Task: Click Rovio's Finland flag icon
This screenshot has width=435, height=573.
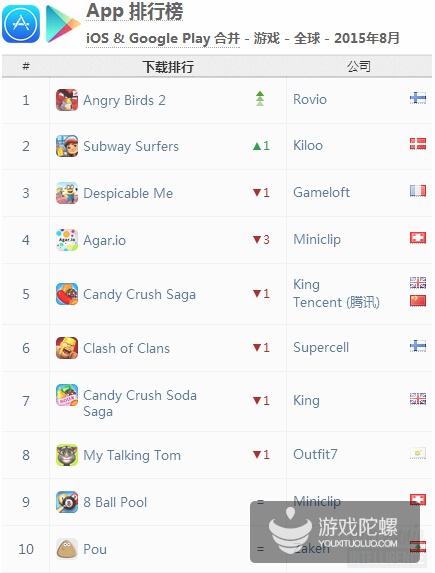Action: pyautogui.click(x=418, y=98)
